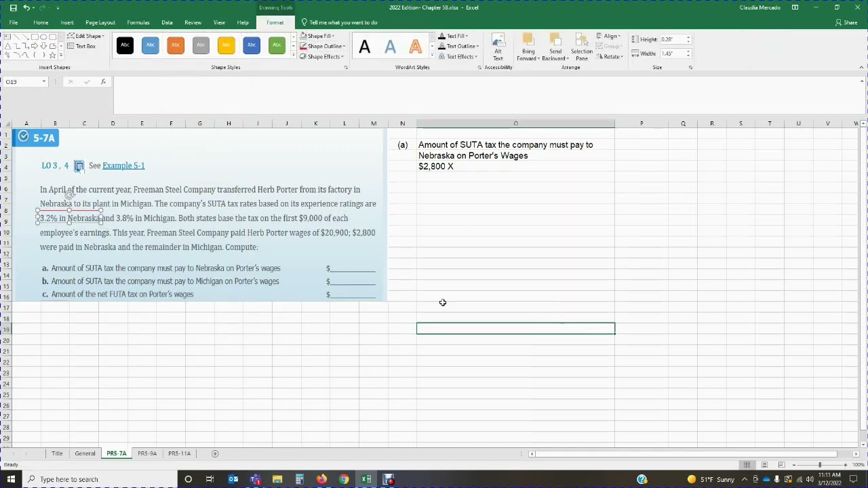Select the orange outlined WordArt A style
Viewport: 868px width, 488px height.
[415, 47]
